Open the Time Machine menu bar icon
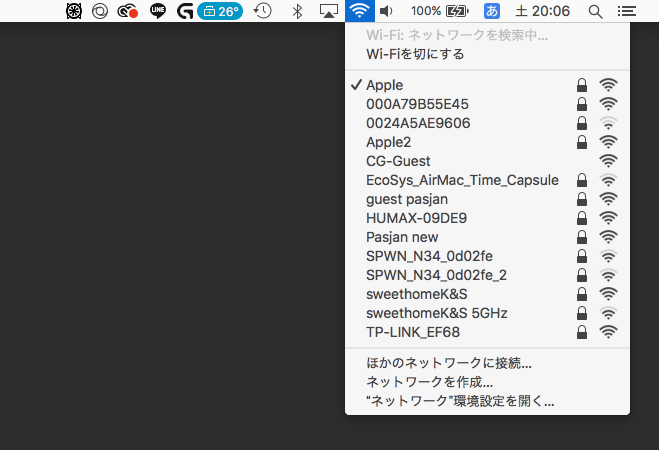The width and height of the screenshot is (659, 450). pos(262,11)
